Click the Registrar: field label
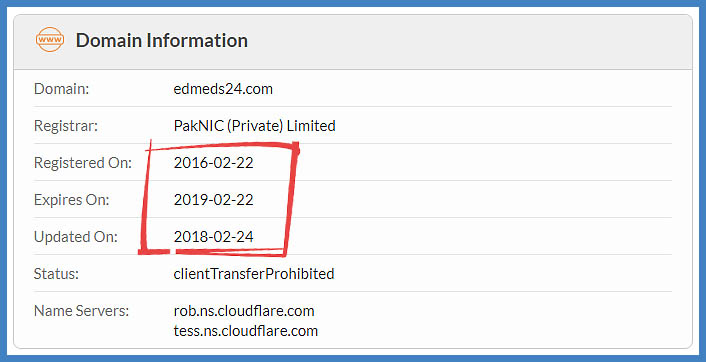This screenshot has width=706, height=362. [x=66, y=126]
